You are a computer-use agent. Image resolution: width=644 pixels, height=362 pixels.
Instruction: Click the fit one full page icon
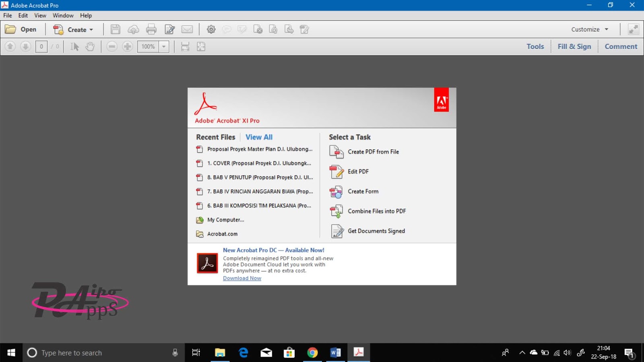tap(201, 47)
